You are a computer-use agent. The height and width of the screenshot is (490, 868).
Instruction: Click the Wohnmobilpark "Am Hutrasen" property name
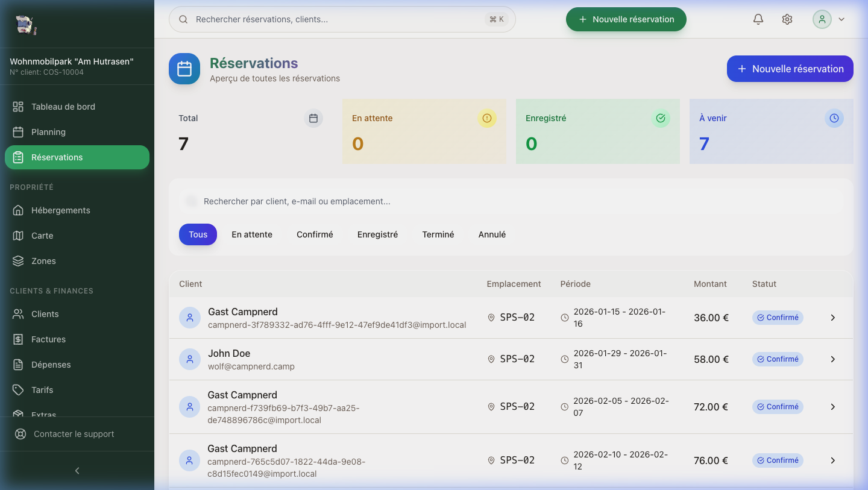point(72,61)
